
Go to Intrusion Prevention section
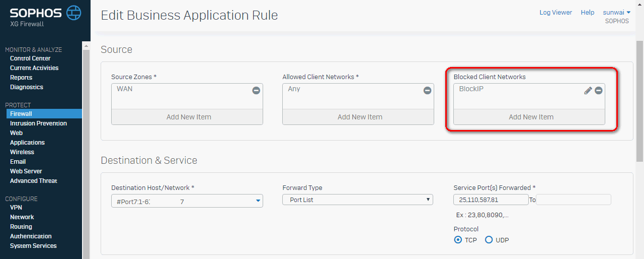point(38,123)
